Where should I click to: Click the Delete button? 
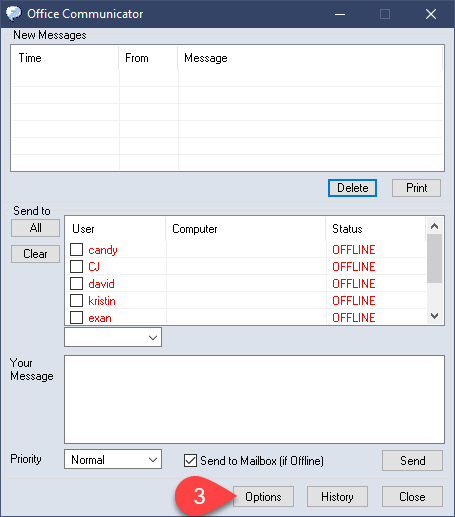pyautogui.click(x=352, y=188)
